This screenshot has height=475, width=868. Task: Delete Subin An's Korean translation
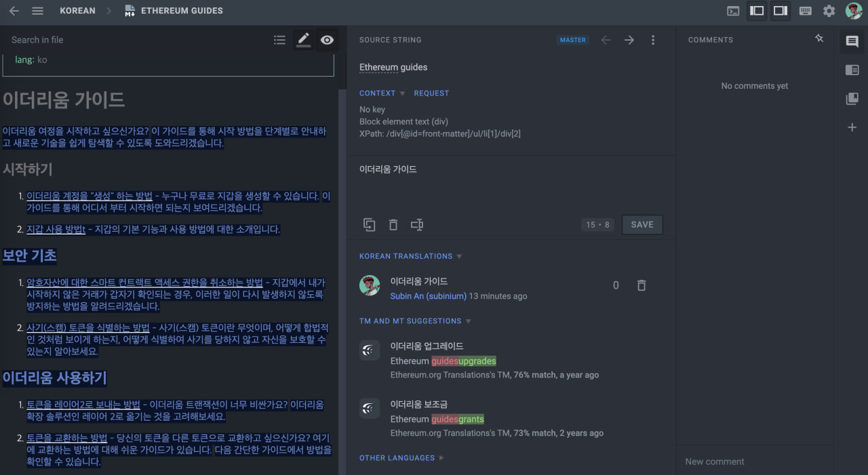click(642, 286)
